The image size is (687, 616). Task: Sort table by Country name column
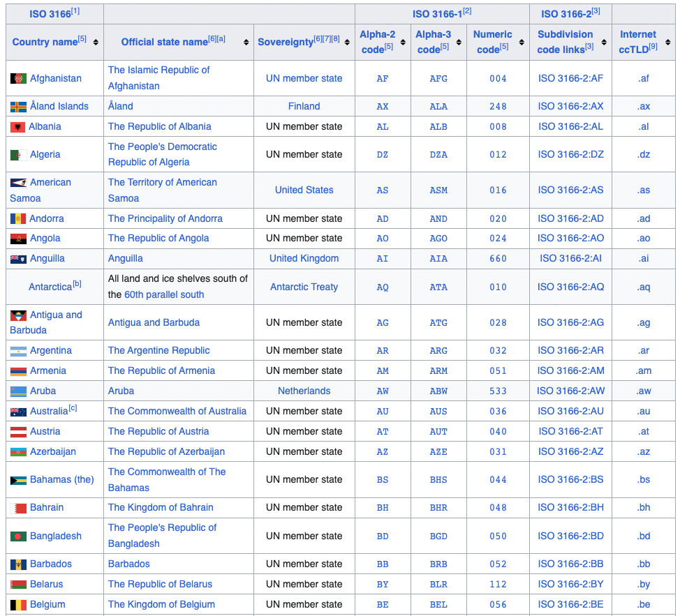point(96,43)
